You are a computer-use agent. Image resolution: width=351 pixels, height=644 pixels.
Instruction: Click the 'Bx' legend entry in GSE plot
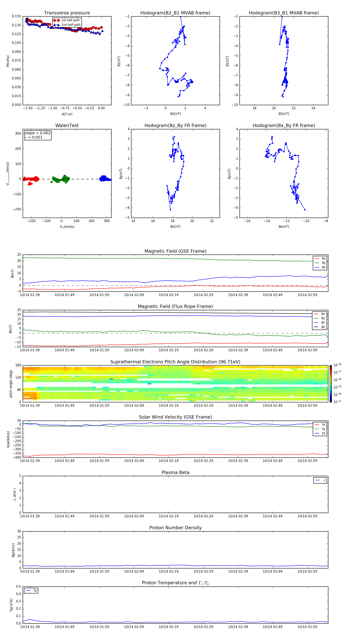(320, 259)
